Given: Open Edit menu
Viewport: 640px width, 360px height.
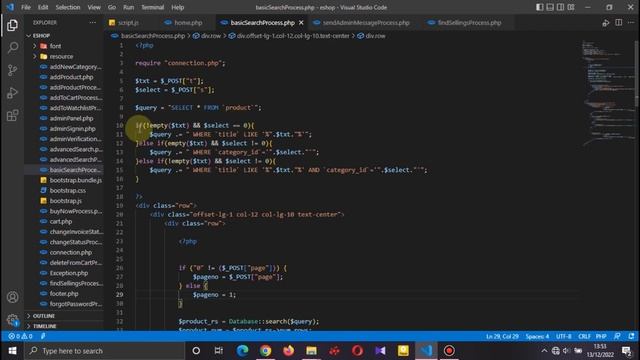Looking at the screenshot, I should pos(43,7).
